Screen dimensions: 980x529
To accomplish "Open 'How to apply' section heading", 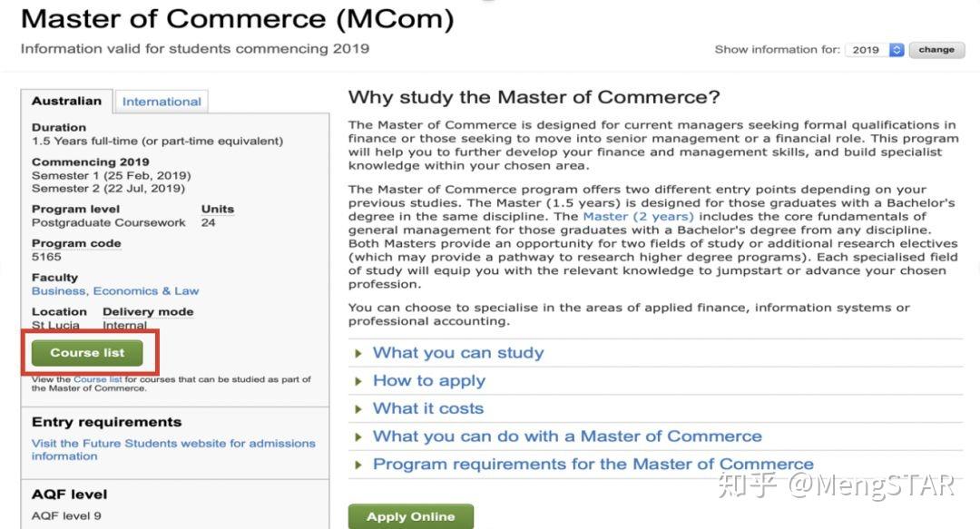I will (428, 381).
